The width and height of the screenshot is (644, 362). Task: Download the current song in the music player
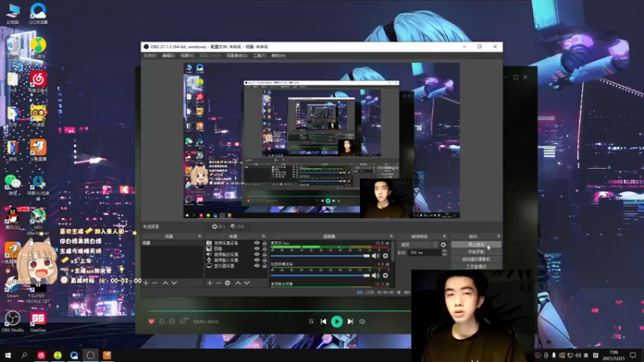coord(162,321)
